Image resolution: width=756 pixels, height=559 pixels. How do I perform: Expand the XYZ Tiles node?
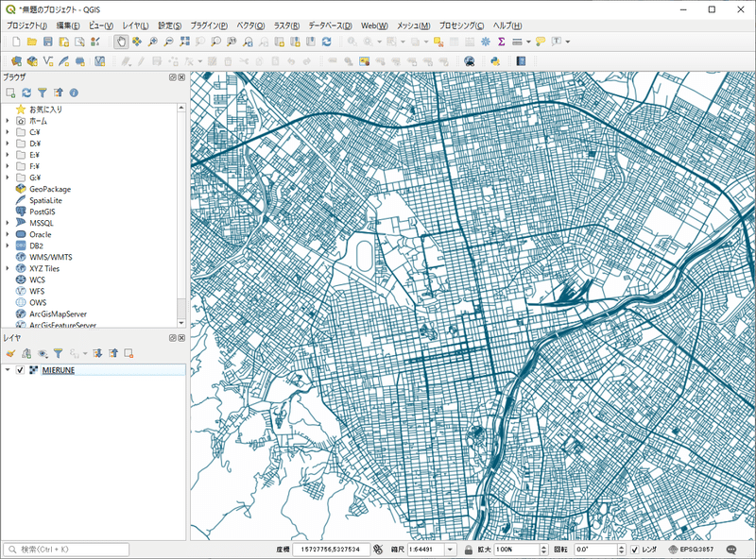pos(8,268)
